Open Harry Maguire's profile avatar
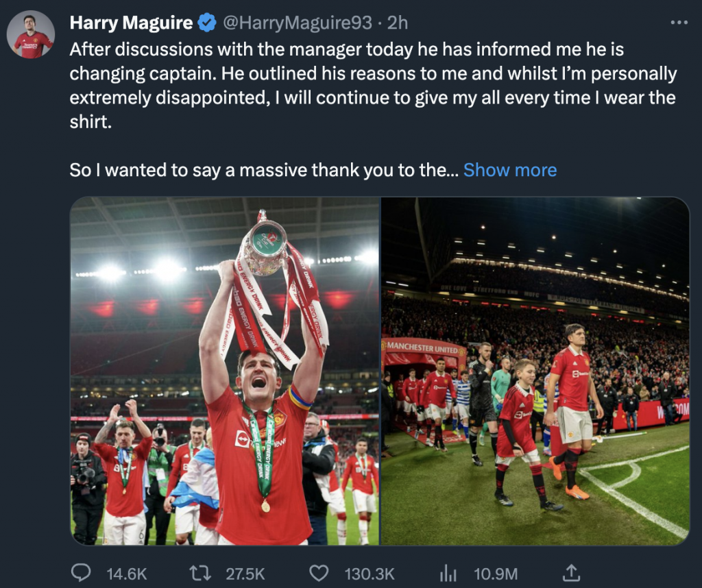The height and width of the screenshot is (588, 702). (31, 35)
